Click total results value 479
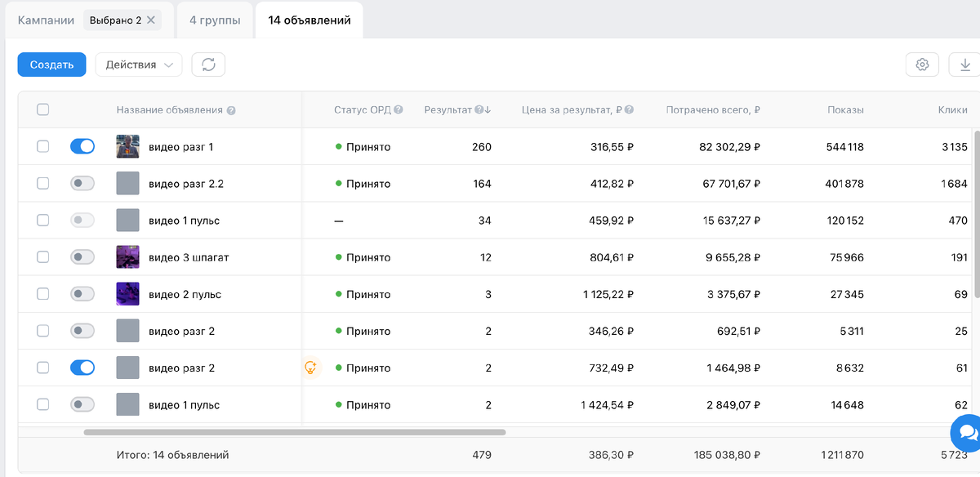The height and width of the screenshot is (477, 980). point(482,454)
